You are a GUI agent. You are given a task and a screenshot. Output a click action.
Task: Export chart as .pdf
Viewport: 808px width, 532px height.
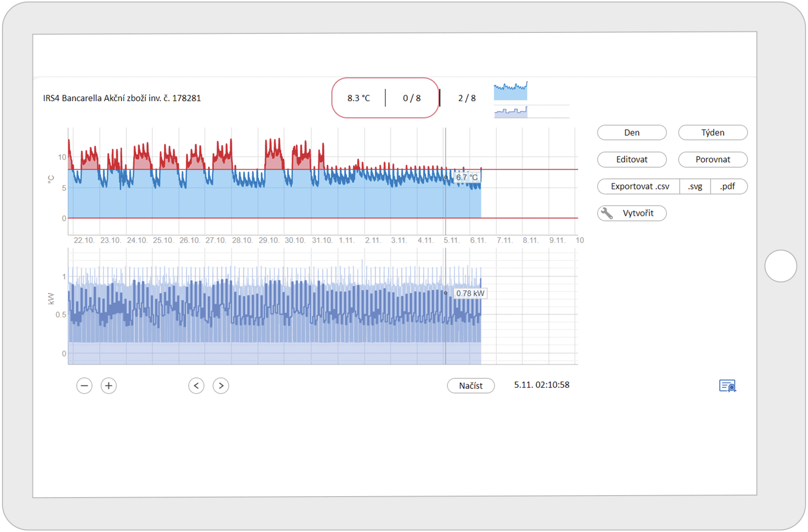tap(729, 186)
